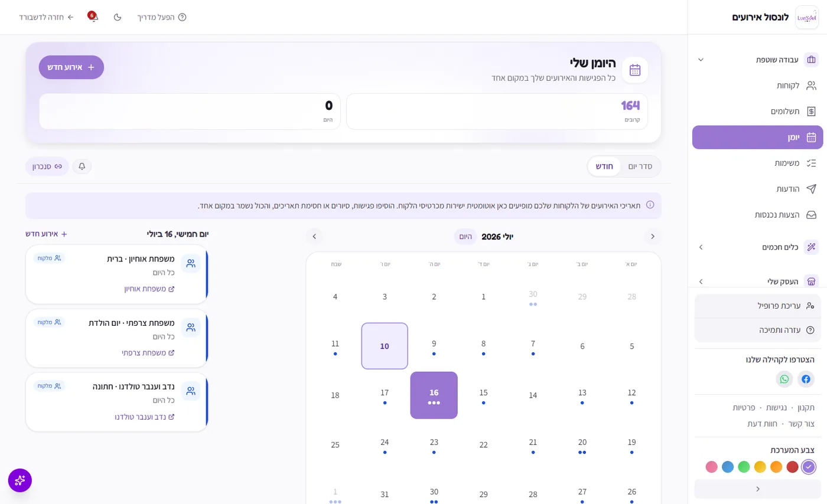
Task: Select July 20 in the calendar
Action: pyautogui.click(x=582, y=445)
